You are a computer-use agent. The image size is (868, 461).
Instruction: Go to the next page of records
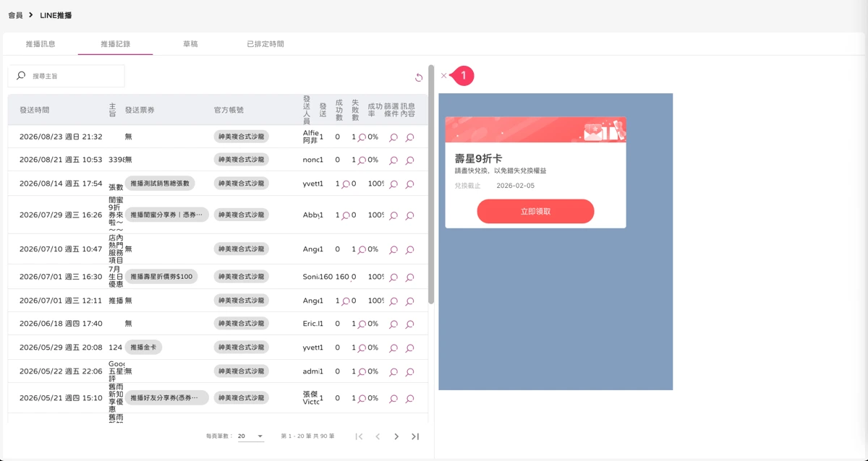(x=396, y=436)
